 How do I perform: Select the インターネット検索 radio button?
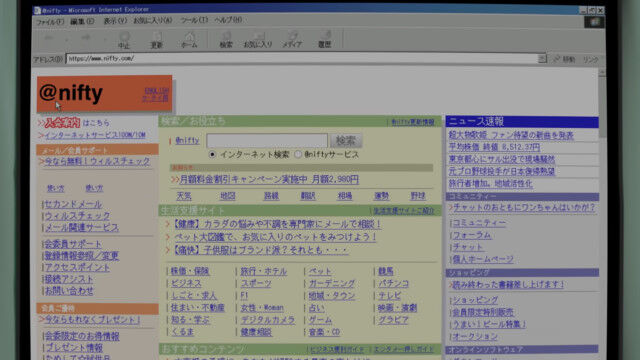[x=212, y=155]
